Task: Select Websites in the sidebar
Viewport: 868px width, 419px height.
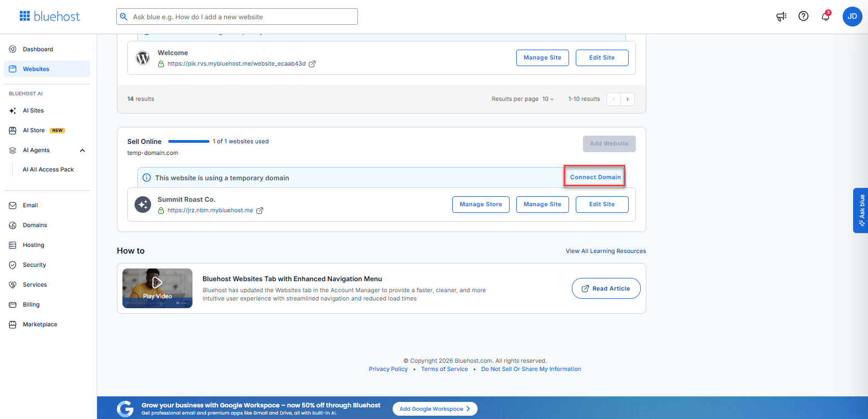Action: click(x=47, y=69)
